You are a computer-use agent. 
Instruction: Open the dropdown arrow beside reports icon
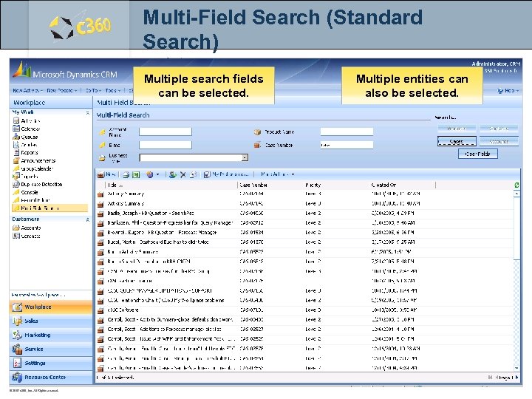[158, 174]
